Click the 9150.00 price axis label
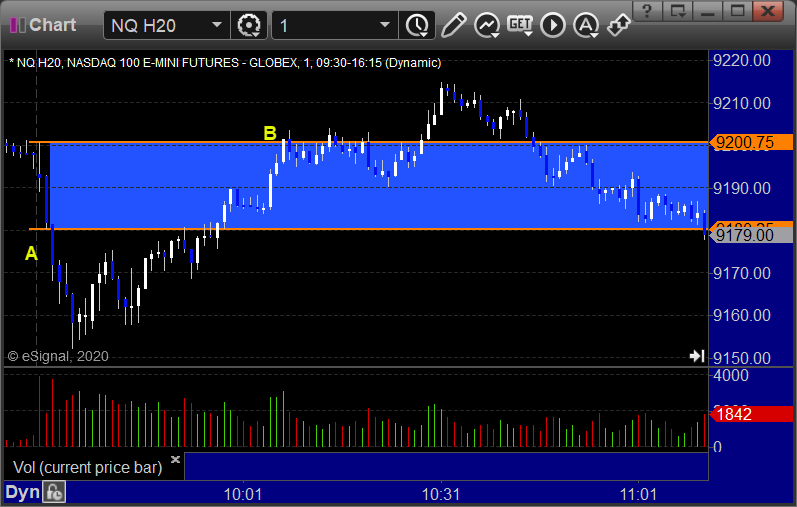 (x=742, y=358)
